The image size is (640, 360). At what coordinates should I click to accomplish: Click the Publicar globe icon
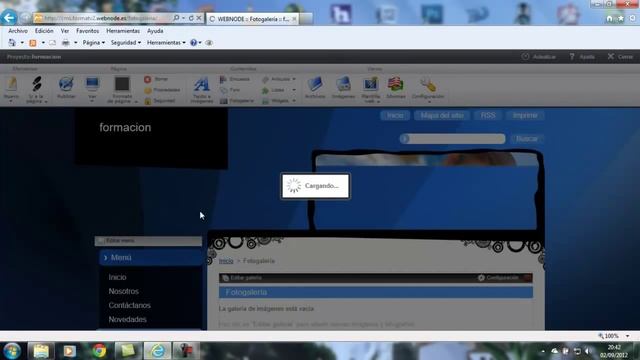66,84
